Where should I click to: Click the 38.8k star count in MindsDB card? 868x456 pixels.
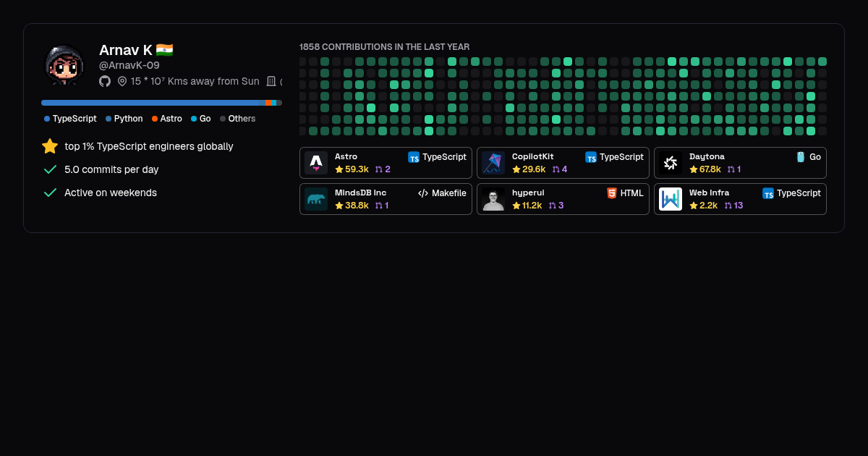coord(357,206)
